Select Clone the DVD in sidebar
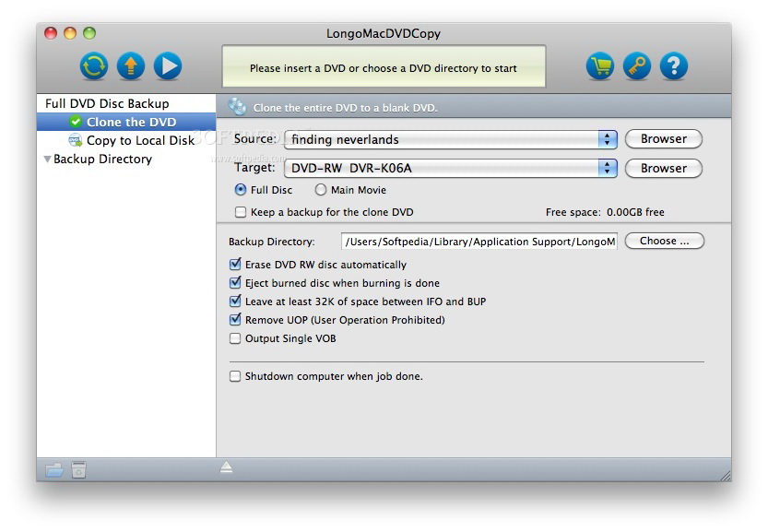The image size is (768, 532). click(x=126, y=122)
